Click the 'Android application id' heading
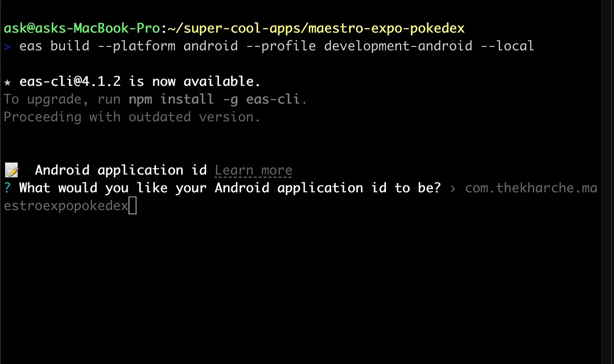 click(121, 170)
